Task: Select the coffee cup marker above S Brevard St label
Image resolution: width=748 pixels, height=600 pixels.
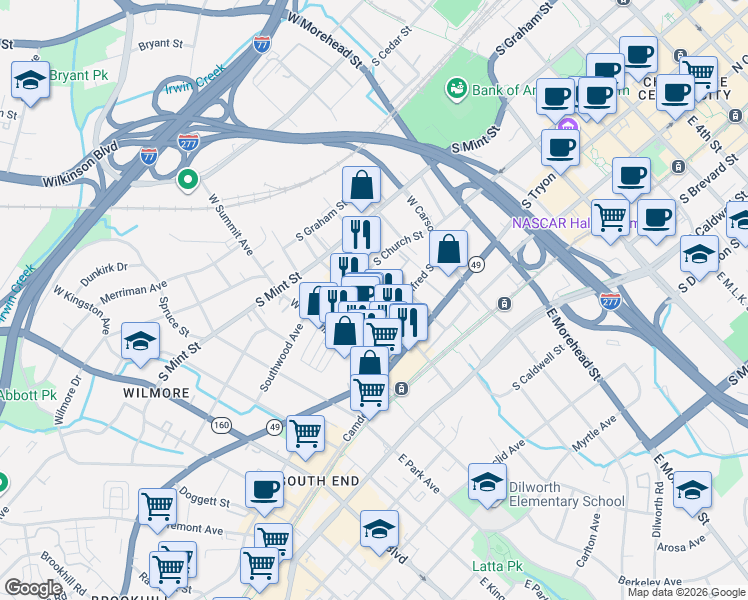Action: click(x=631, y=178)
